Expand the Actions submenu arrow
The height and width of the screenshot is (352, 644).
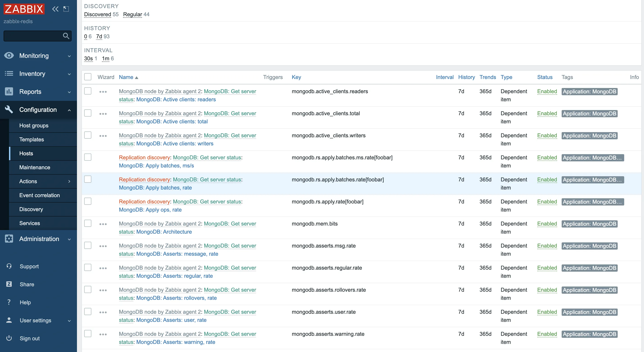(69, 181)
